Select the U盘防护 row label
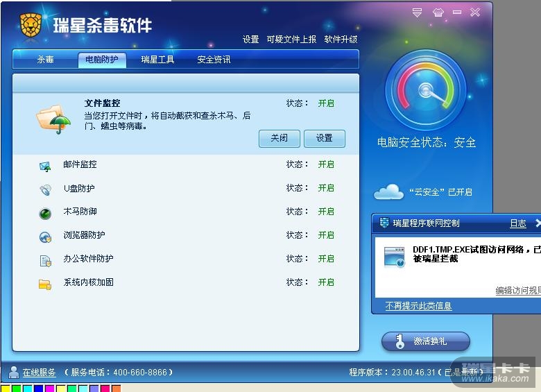Image resolution: width=541 pixels, height=392 pixels. [x=79, y=188]
